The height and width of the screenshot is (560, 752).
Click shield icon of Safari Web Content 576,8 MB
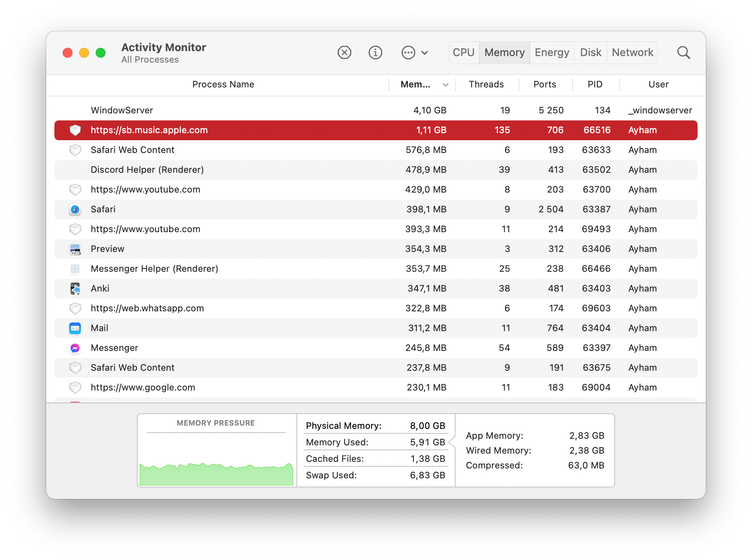click(75, 150)
